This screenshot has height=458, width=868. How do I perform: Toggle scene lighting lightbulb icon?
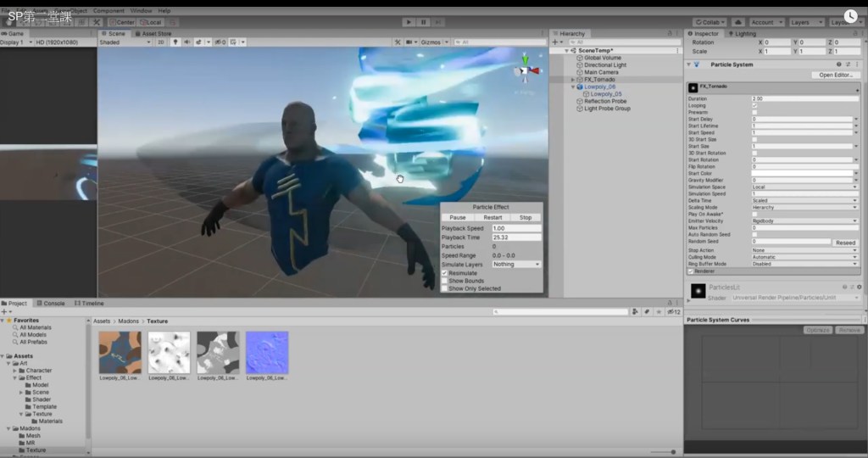point(175,42)
